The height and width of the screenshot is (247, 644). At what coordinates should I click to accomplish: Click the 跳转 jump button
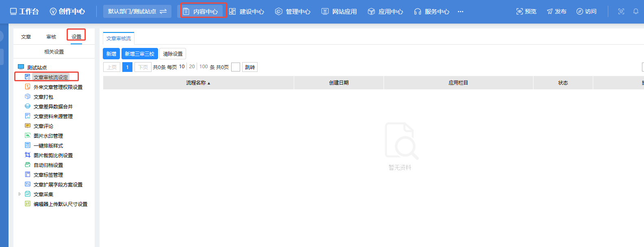[250, 67]
